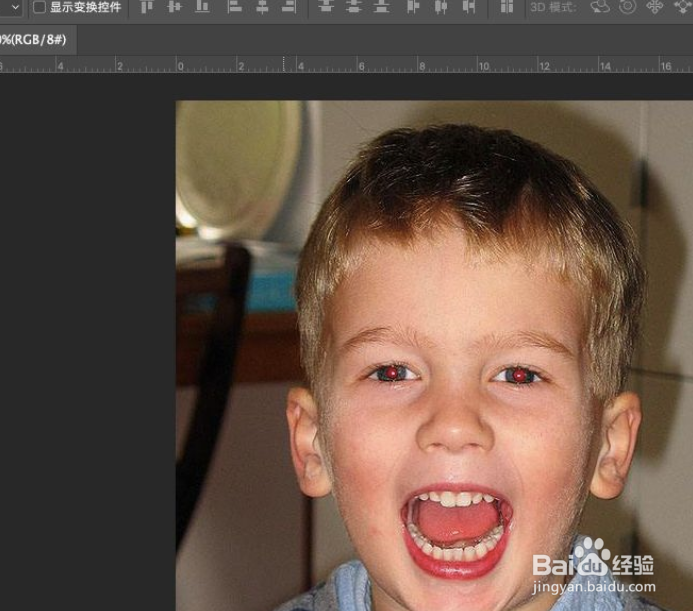The image size is (693, 611).
Task: Open the dropdown arrow left of 显示变换控件
Action: pos(15,7)
